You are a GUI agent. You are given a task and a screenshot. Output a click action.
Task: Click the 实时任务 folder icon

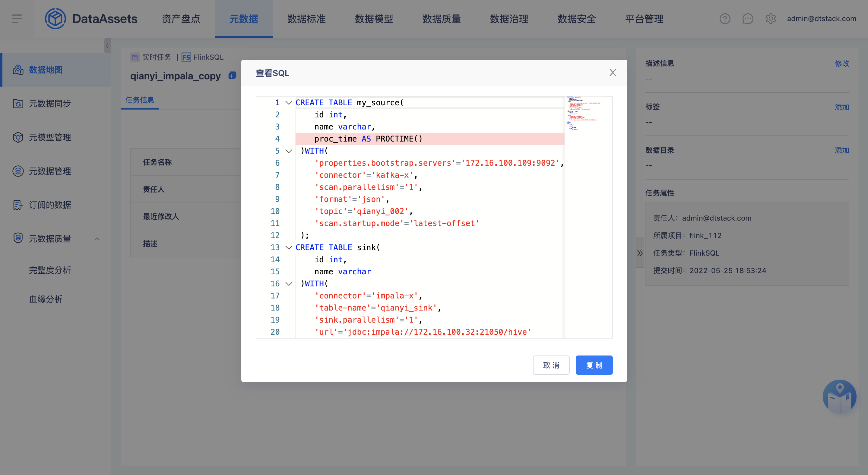[x=135, y=57]
